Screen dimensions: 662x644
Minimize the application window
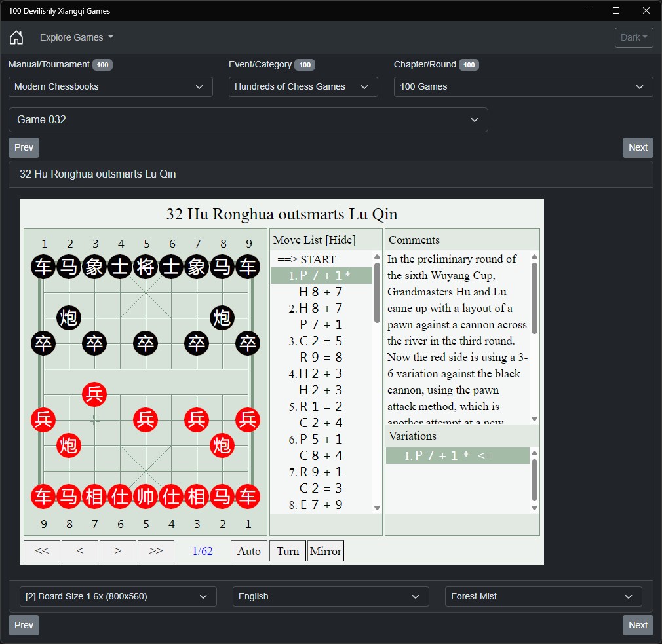click(586, 10)
